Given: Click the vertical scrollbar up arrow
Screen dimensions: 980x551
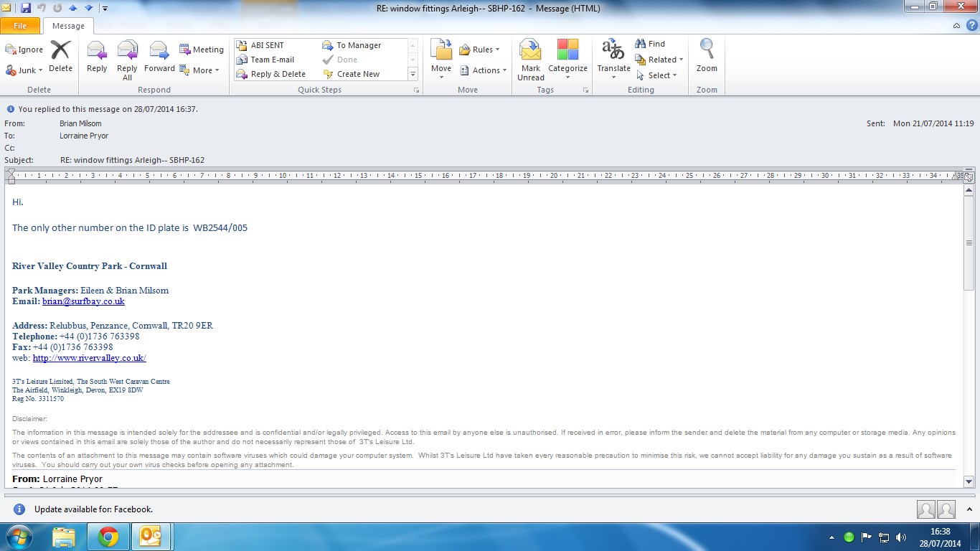Looking at the screenshot, I should [969, 190].
